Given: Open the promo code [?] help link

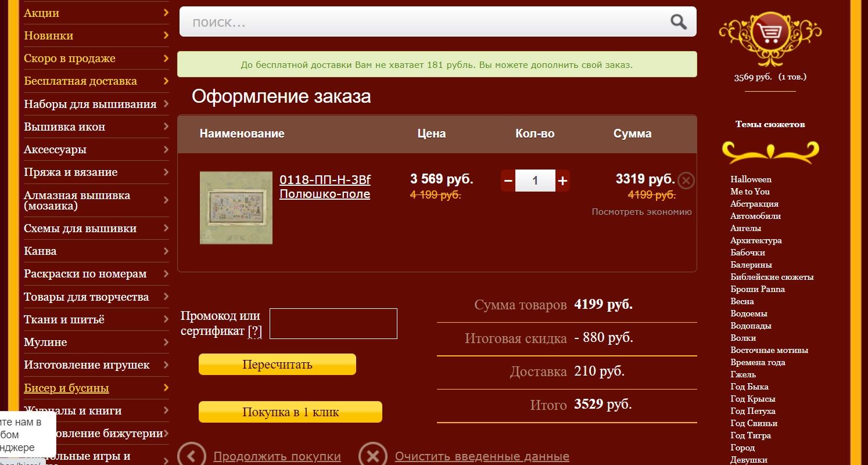Looking at the screenshot, I should (254, 331).
